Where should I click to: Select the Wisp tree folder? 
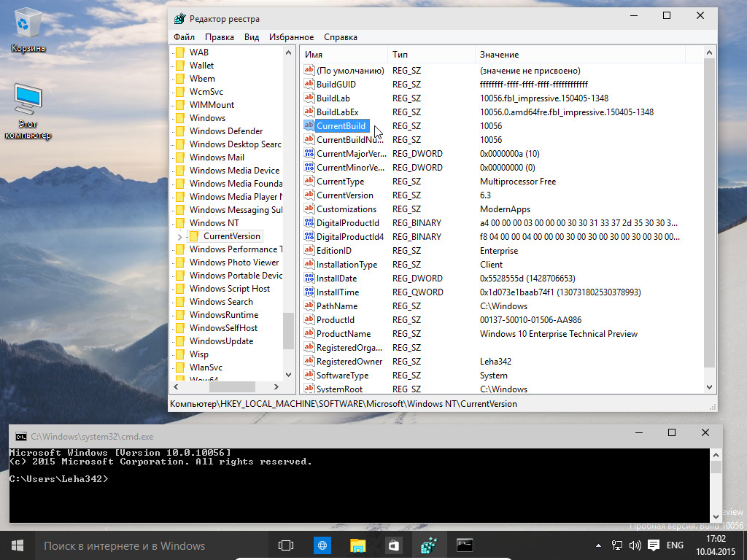[198, 354]
